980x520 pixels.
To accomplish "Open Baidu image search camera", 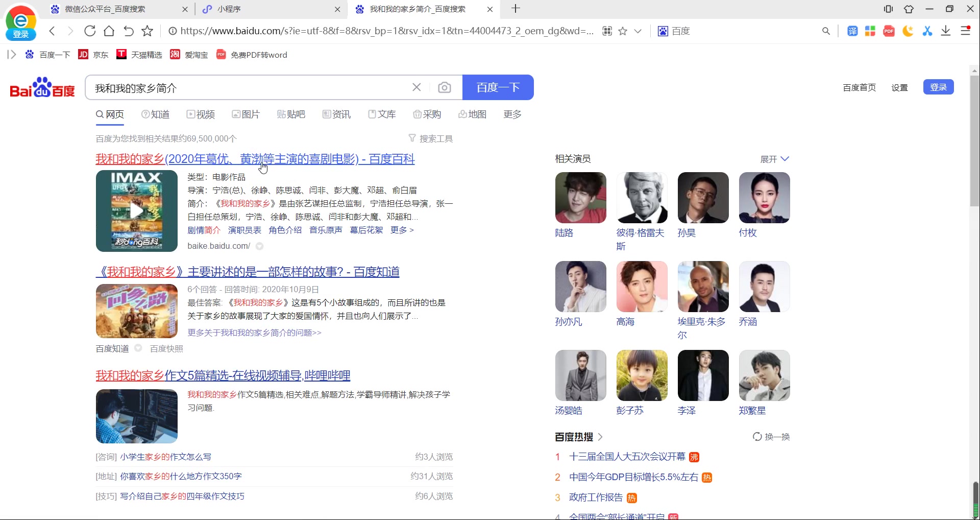I will pyautogui.click(x=445, y=88).
